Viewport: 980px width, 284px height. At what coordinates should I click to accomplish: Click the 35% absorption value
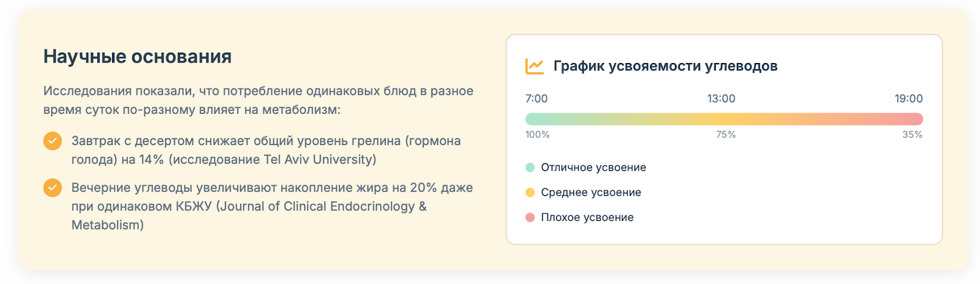click(912, 135)
